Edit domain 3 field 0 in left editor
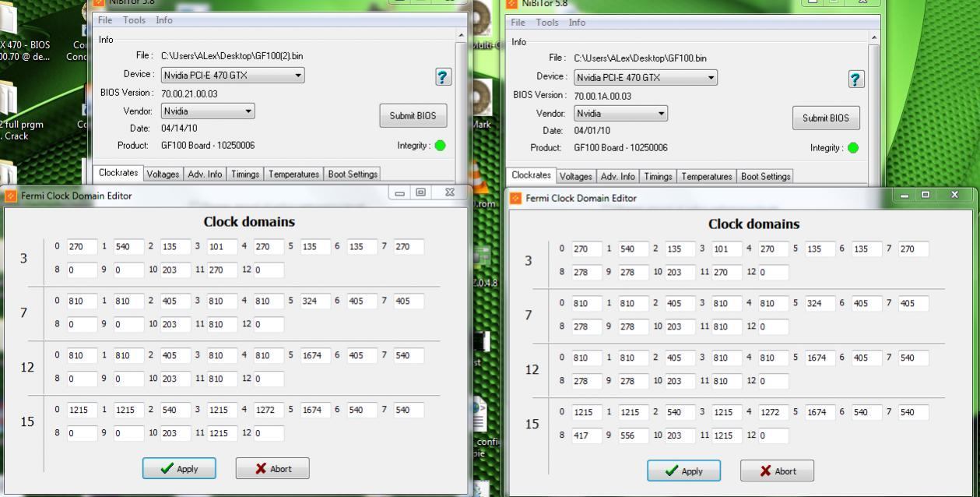This screenshot has height=497, width=980. click(x=82, y=247)
